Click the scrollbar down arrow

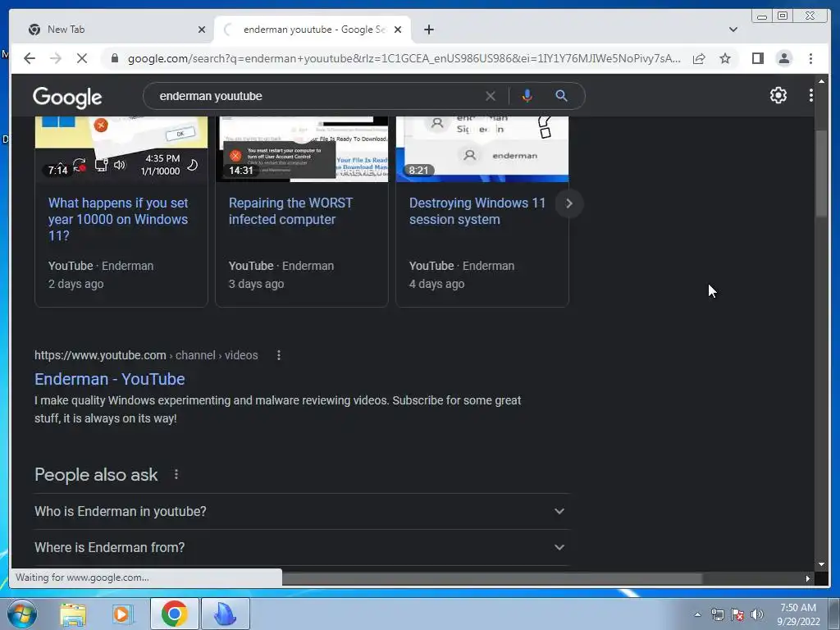pyautogui.click(x=821, y=564)
